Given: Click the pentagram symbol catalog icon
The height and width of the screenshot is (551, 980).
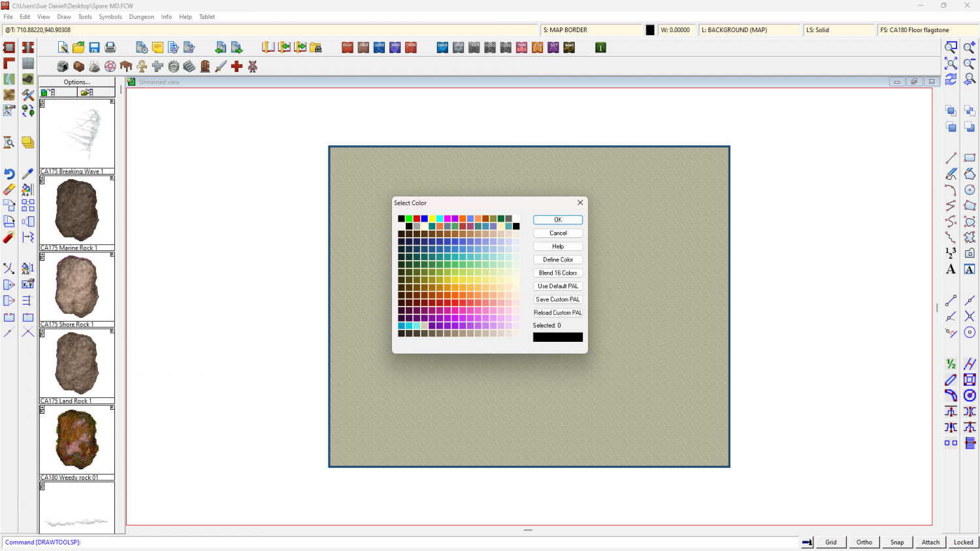Looking at the screenshot, I should (110, 66).
